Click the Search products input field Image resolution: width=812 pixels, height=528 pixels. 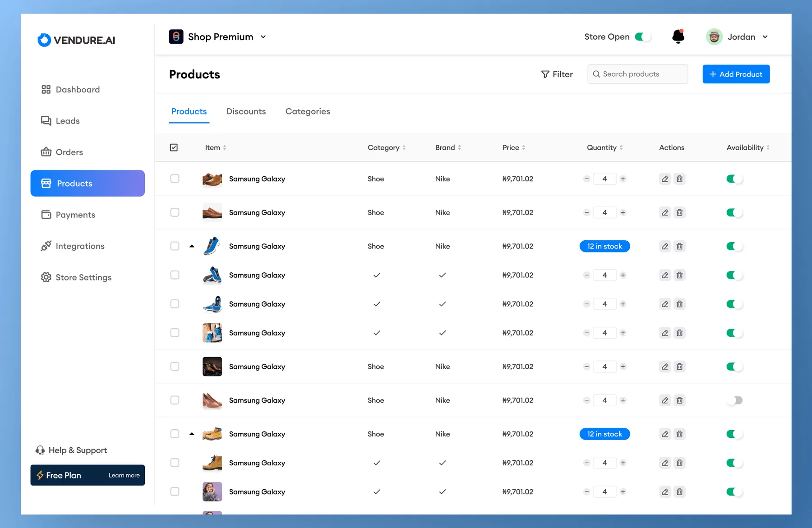[x=637, y=74]
